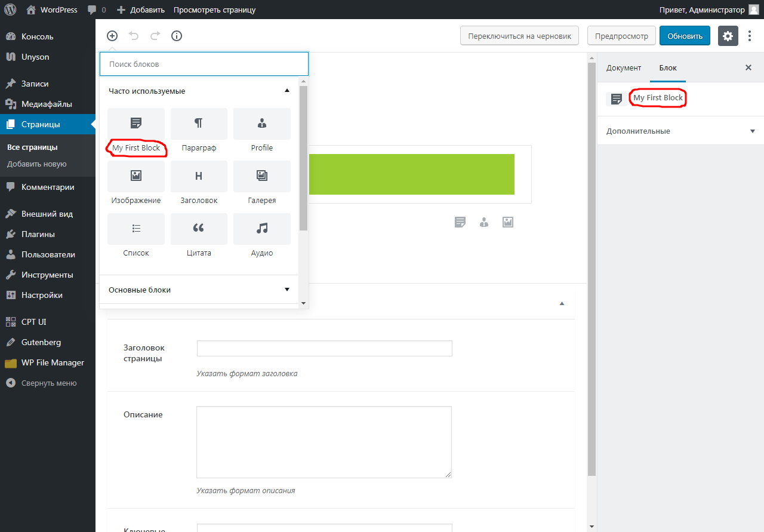Screen dimensions: 764x532
Task: Click Просмотреть страницу in admin bar
Action: click(215, 10)
